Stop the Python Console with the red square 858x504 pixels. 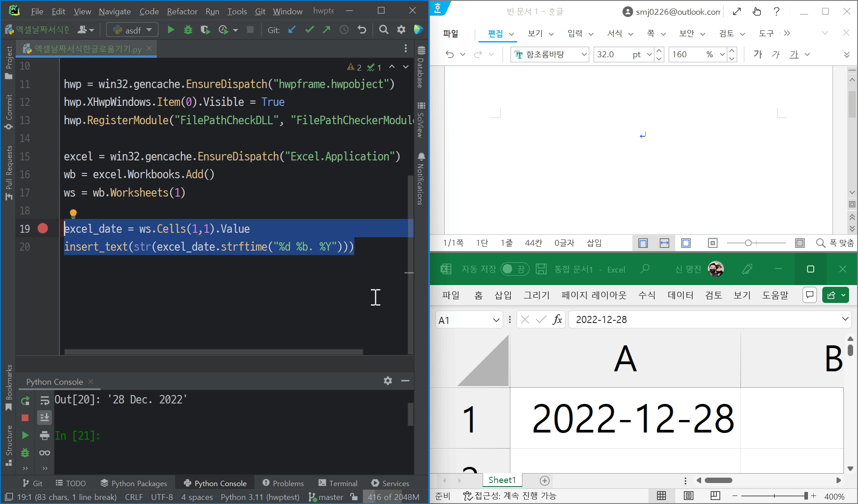[x=25, y=418]
